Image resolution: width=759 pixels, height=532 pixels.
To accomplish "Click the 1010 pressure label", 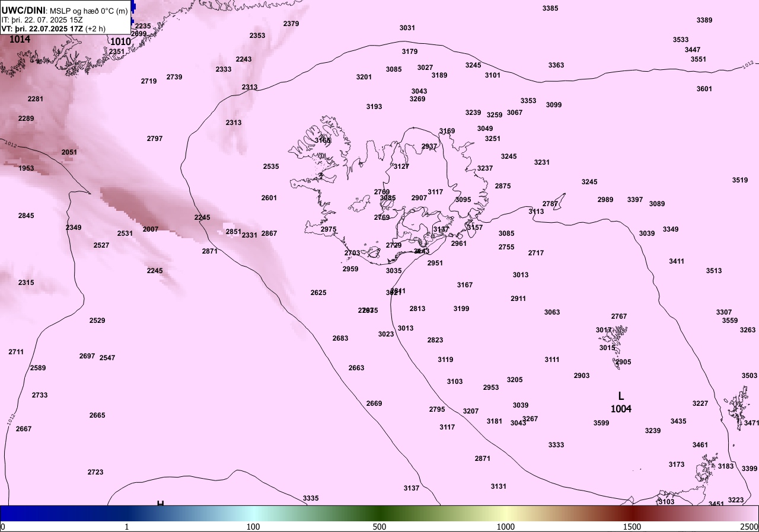I will pyautogui.click(x=120, y=41).
